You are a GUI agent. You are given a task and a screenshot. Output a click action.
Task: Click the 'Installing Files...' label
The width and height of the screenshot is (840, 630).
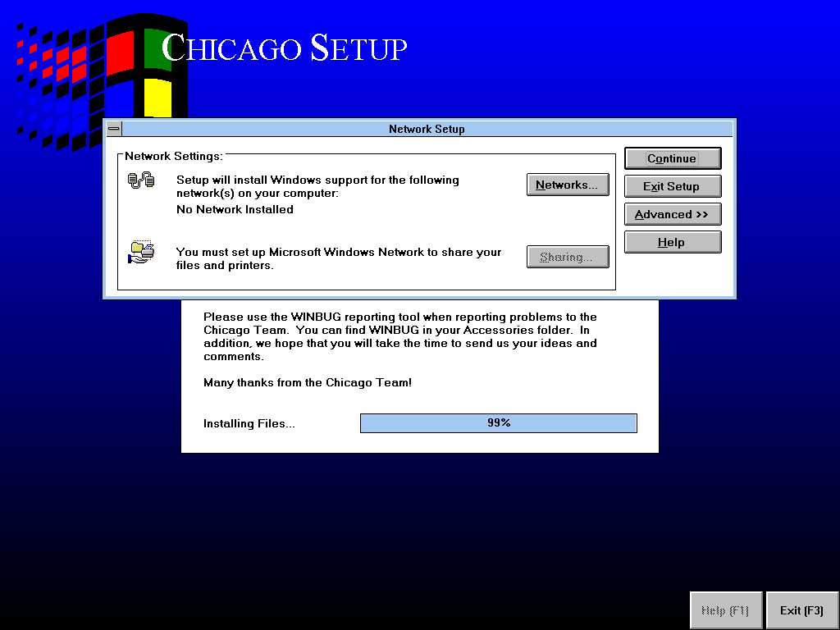pyautogui.click(x=249, y=424)
